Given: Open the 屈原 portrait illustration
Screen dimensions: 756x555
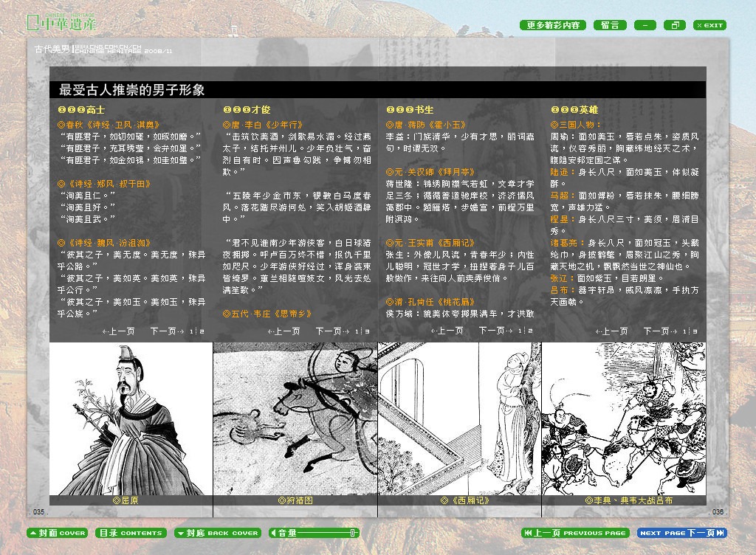Looking at the screenshot, I should pos(131,418).
